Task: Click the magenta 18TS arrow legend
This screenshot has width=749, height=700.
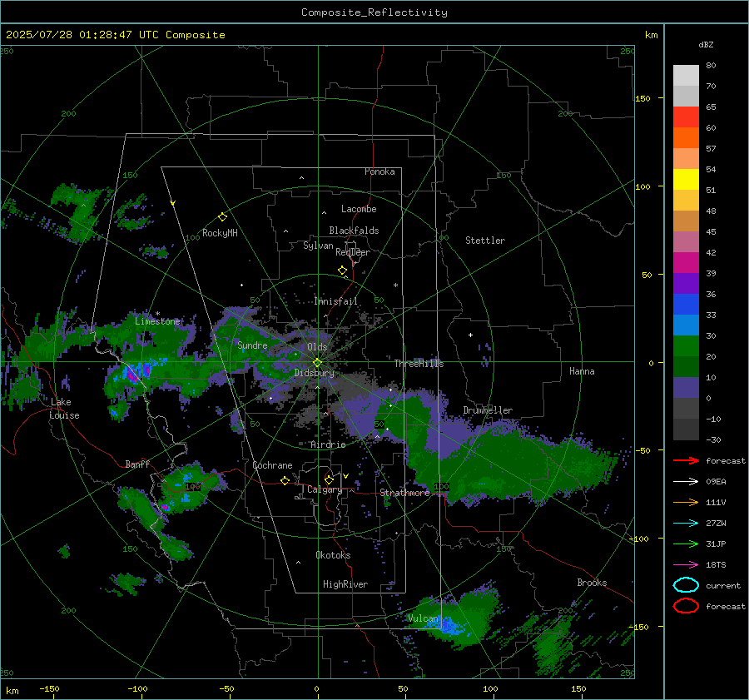Action: [686, 565]
